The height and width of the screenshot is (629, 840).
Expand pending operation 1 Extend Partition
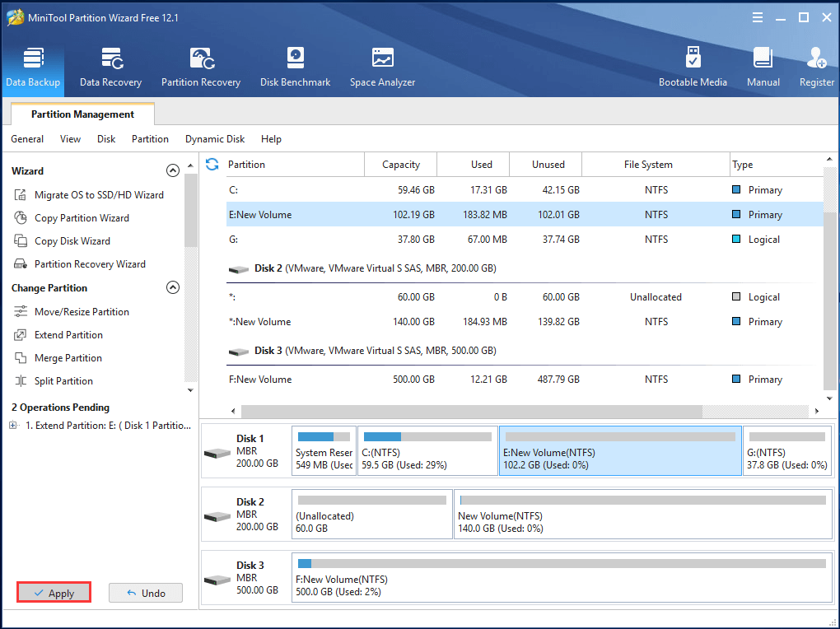(12, 426)
